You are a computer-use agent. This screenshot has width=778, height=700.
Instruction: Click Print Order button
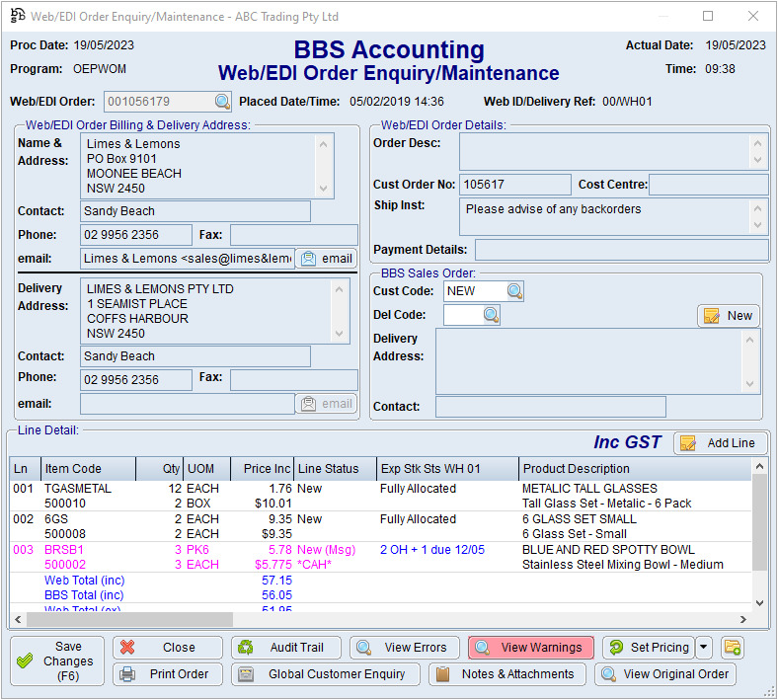(x=167, y=674)
